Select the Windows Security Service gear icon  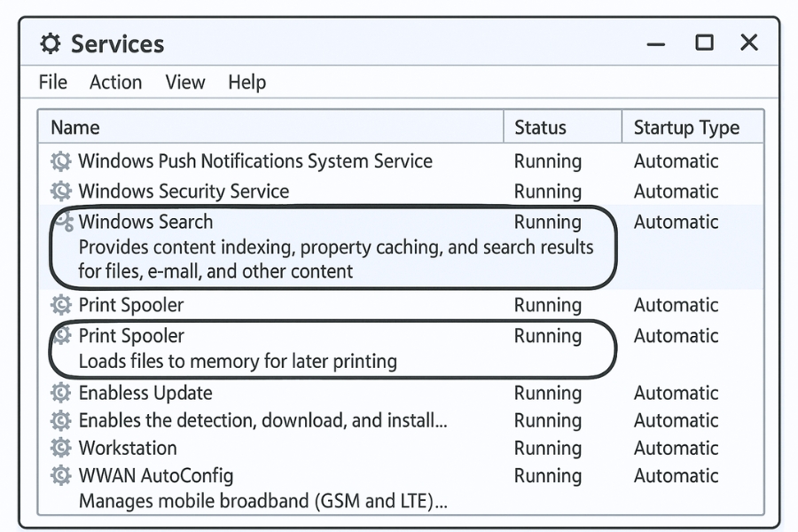tap(60, 192)
